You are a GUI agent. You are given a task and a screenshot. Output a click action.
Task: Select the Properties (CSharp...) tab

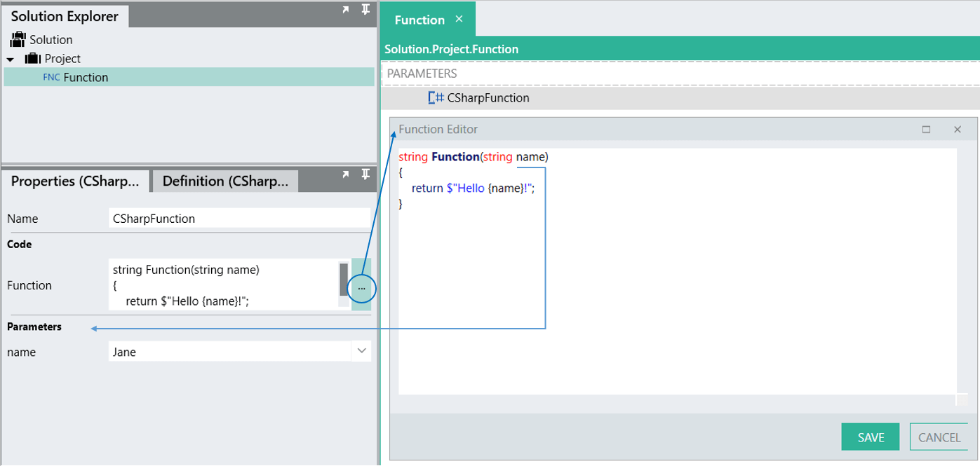(75, 181)
